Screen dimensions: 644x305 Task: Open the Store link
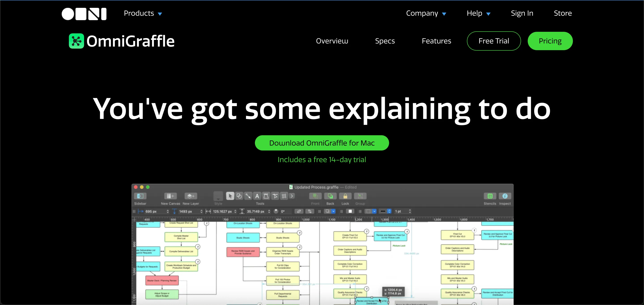point(563,13)
